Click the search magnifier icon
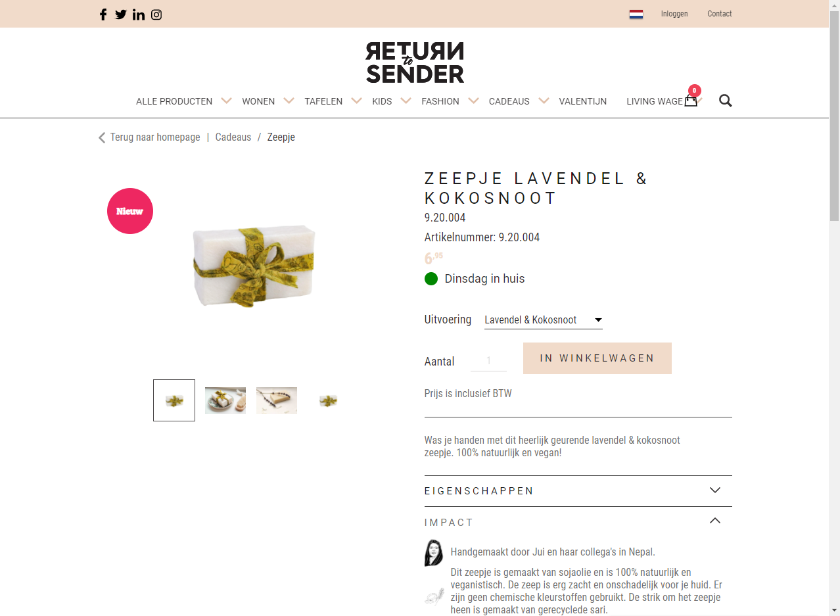 pos(725,101)
